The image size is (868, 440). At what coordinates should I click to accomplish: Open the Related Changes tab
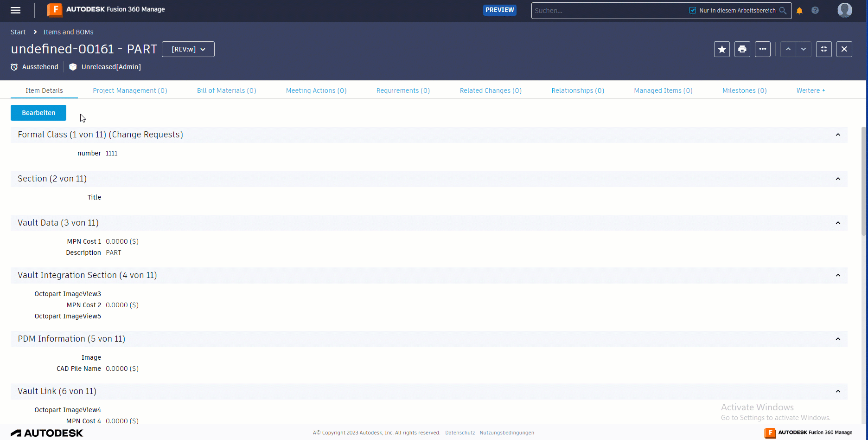491,91
